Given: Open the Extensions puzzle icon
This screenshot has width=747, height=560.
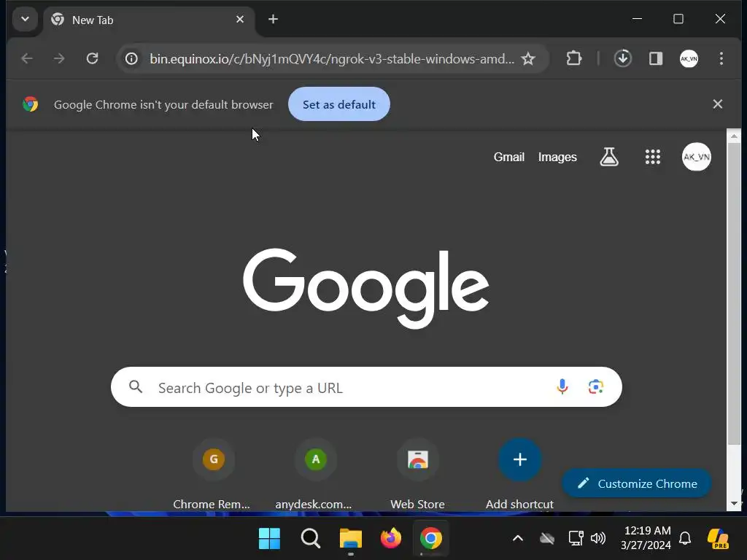Looking at the screenshot, I should [x=574, y=58].
